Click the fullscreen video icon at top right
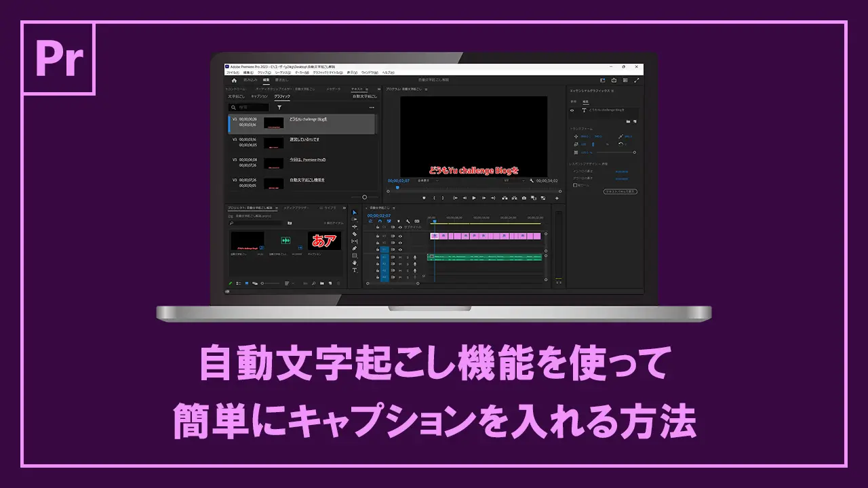The width and height of the screenshot is (868, 488). [636, 80]
